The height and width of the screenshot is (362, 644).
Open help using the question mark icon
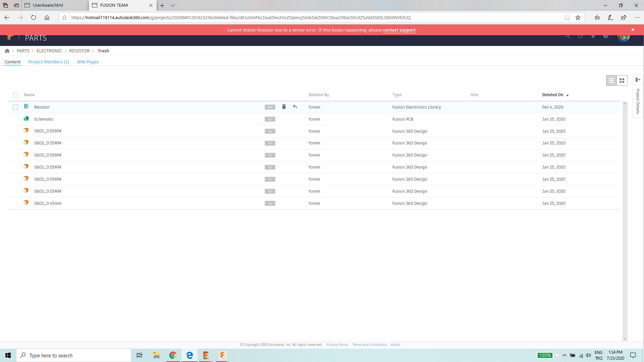tap(606, 36)
